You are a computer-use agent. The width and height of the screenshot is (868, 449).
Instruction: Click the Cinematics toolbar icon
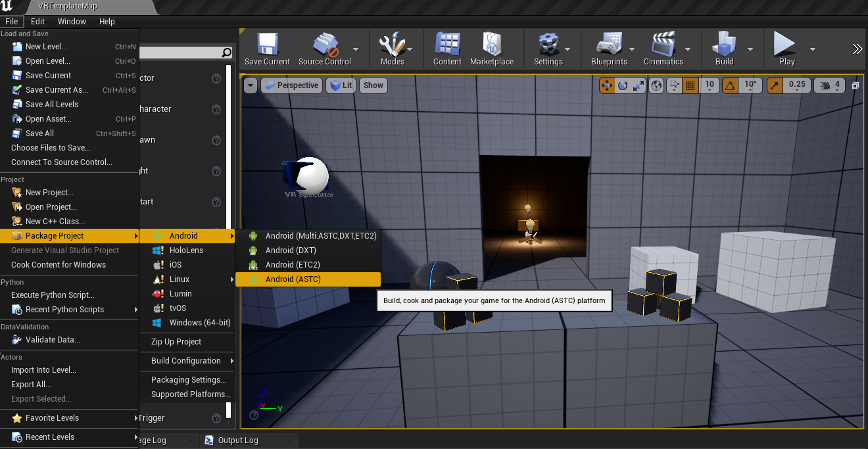pos(663,49)
